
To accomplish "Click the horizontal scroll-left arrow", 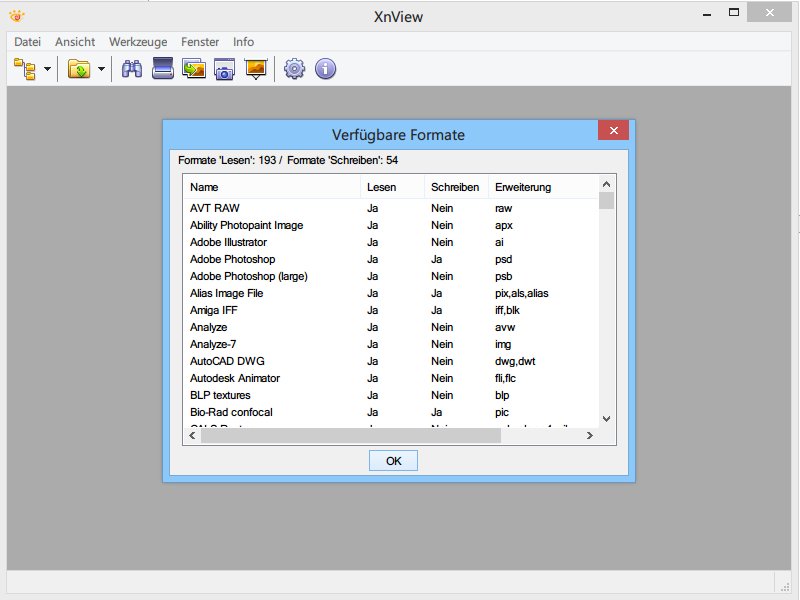I will click(x=192, y=436).
